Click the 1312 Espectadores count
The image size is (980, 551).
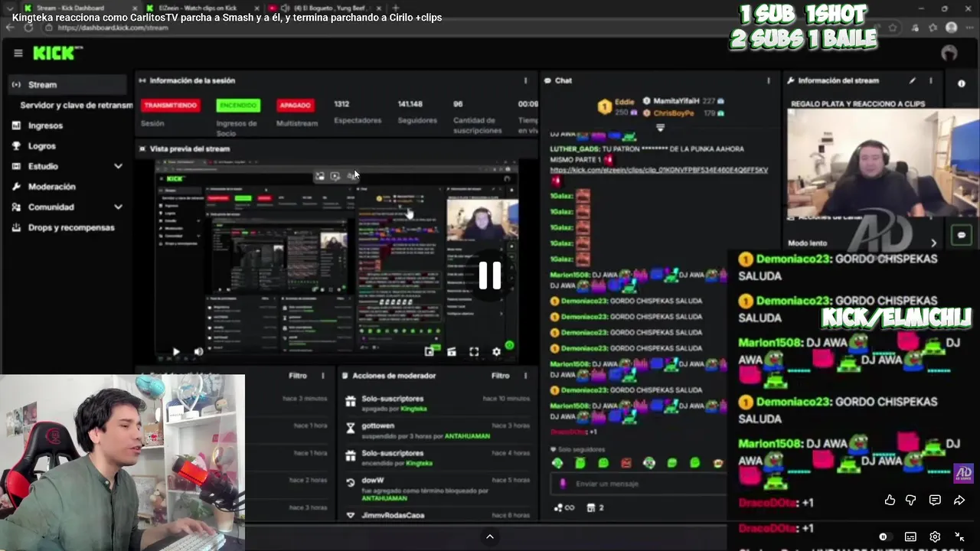coord(341,104)
